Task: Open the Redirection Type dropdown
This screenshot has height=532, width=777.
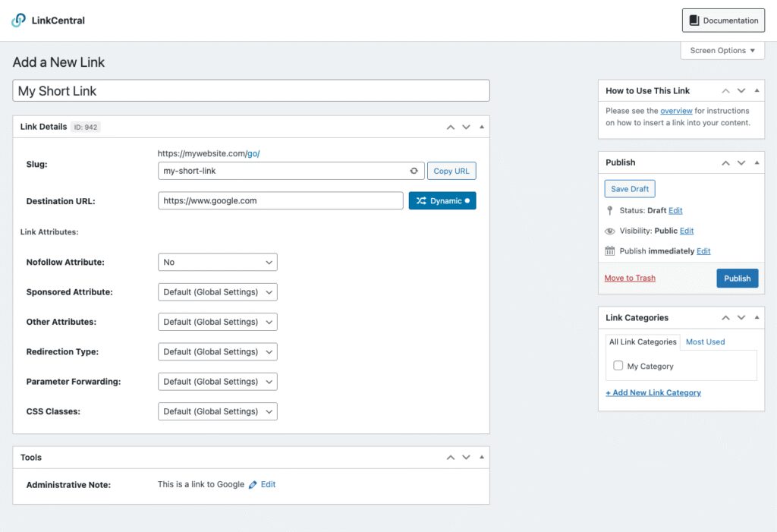Action: coord(218,352)
